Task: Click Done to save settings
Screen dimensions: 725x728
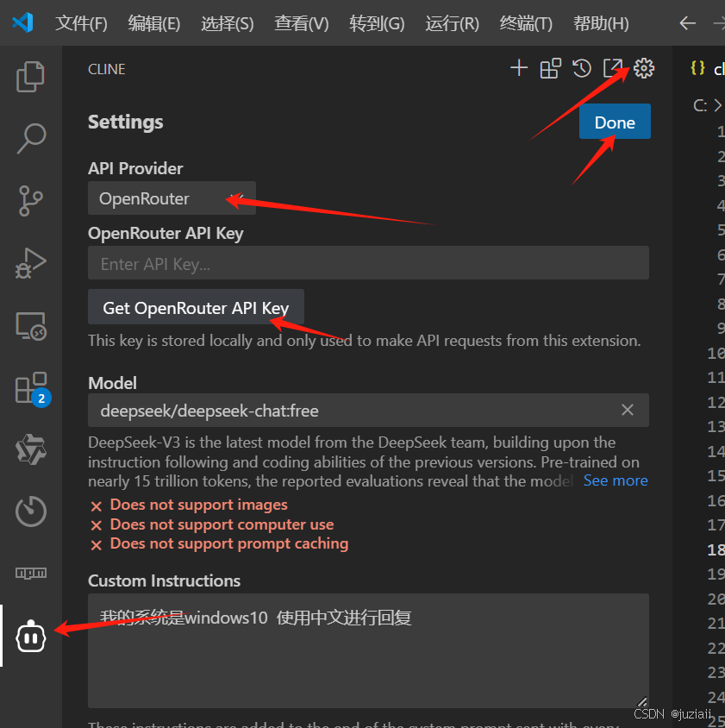Action: pyautogui.click(x=615, y=122)
